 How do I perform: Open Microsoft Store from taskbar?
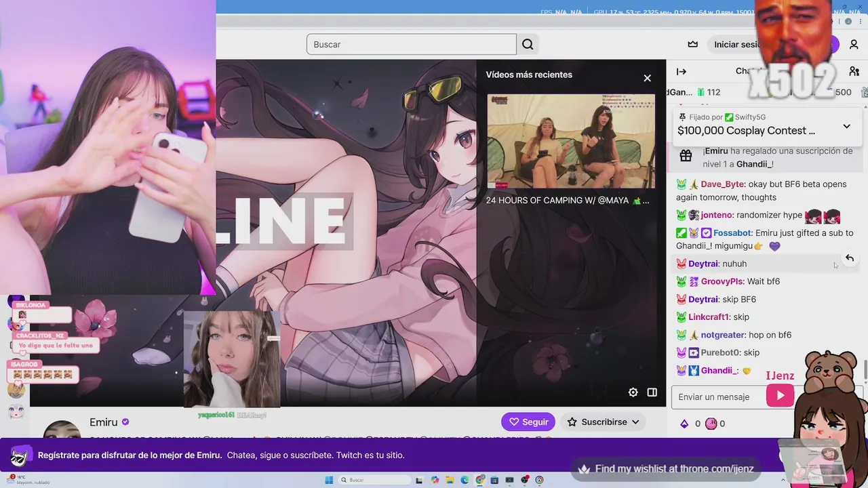click(x=494, y=480)
